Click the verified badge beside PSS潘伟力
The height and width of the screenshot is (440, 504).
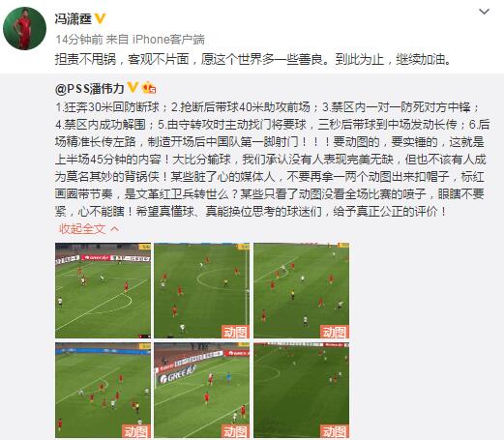click(133, 88)
